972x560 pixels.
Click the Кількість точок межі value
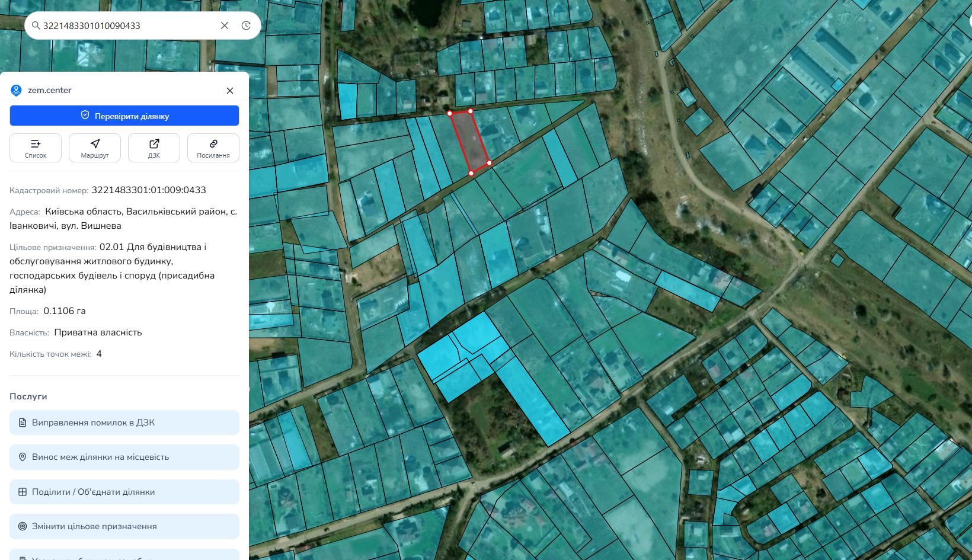click(x=99, y=354)
